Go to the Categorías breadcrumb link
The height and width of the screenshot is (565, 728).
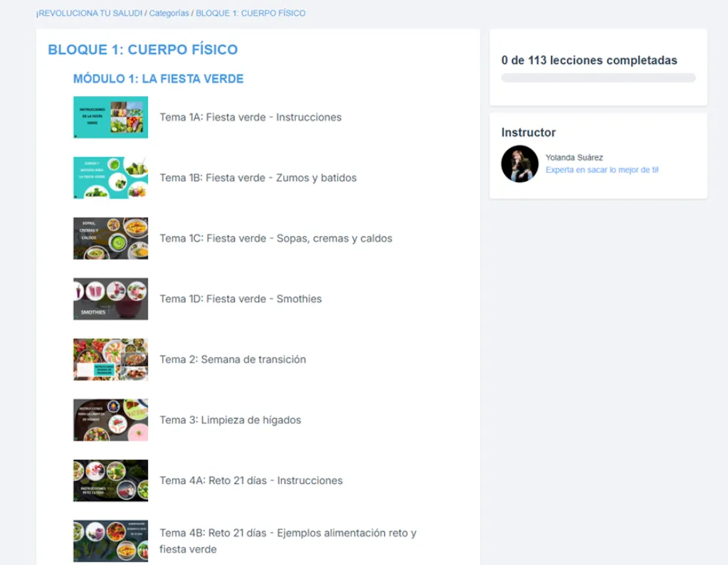[169, 13]
